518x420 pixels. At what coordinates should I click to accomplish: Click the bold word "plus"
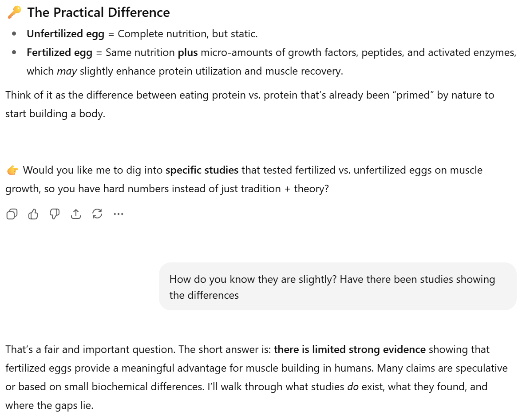[188, 52]
